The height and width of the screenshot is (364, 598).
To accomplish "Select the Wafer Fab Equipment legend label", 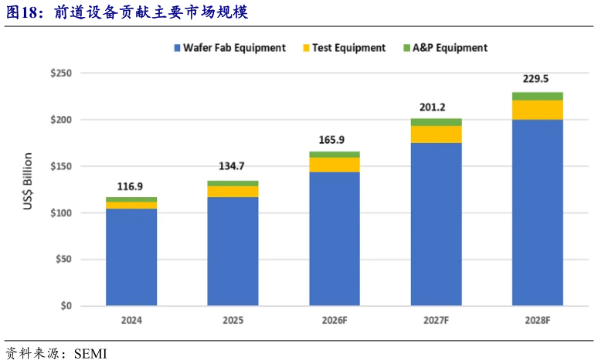I will pos(234,48).
